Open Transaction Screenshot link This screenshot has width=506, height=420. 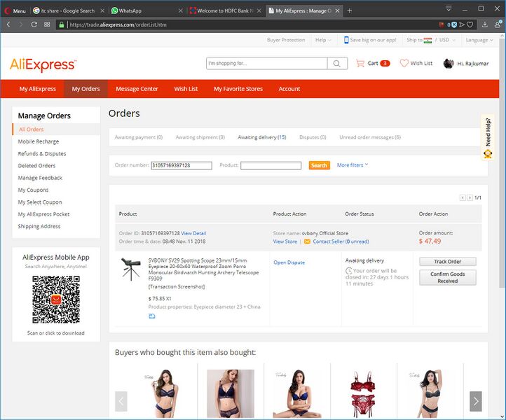[x=177, y=286]
